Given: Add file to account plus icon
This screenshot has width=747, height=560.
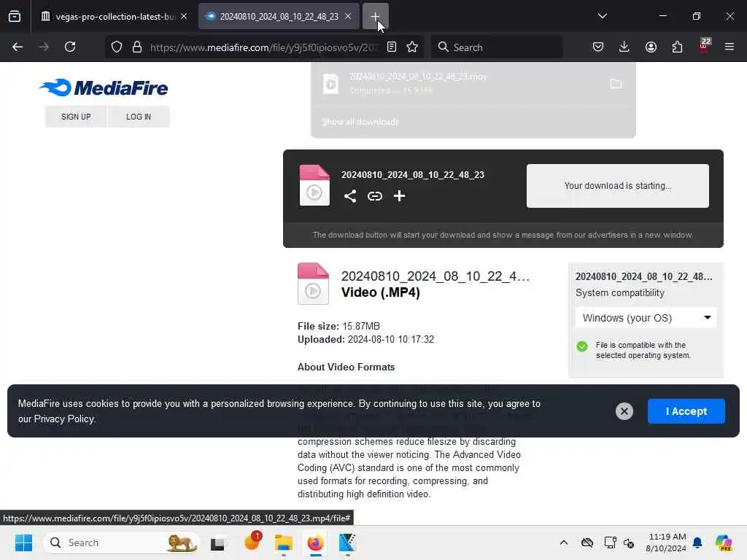Looking at the screenshot, I should tap(399, 195).
